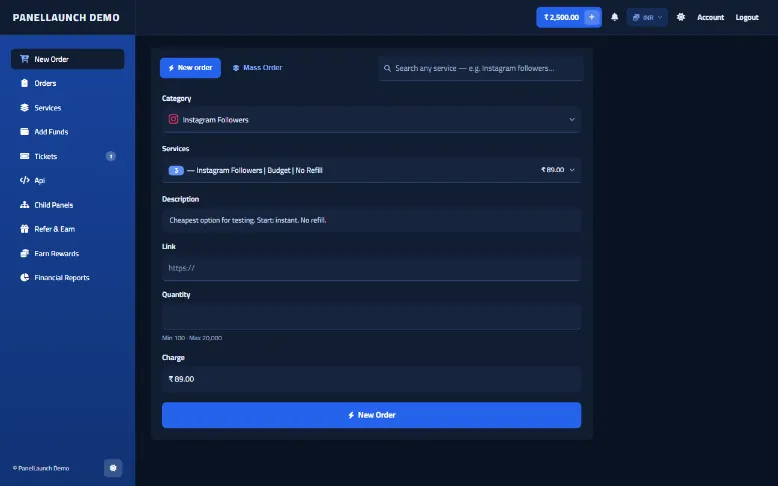This screenshot has height=486, width=778.
Task: Click the Category label
Action: (176, 98)
